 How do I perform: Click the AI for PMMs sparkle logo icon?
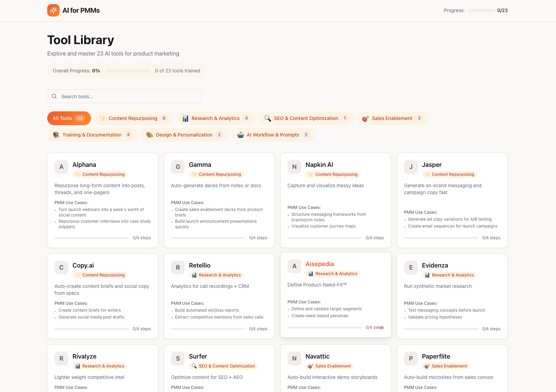coord(53,10)
